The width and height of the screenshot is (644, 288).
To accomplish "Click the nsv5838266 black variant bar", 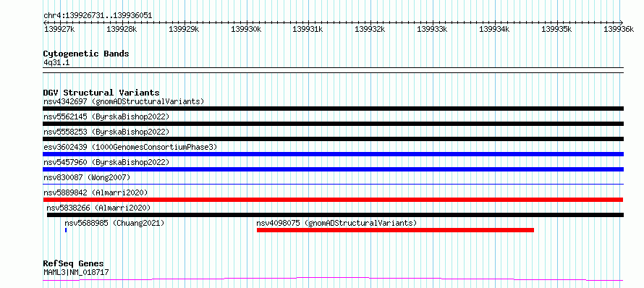I will 336,215.
